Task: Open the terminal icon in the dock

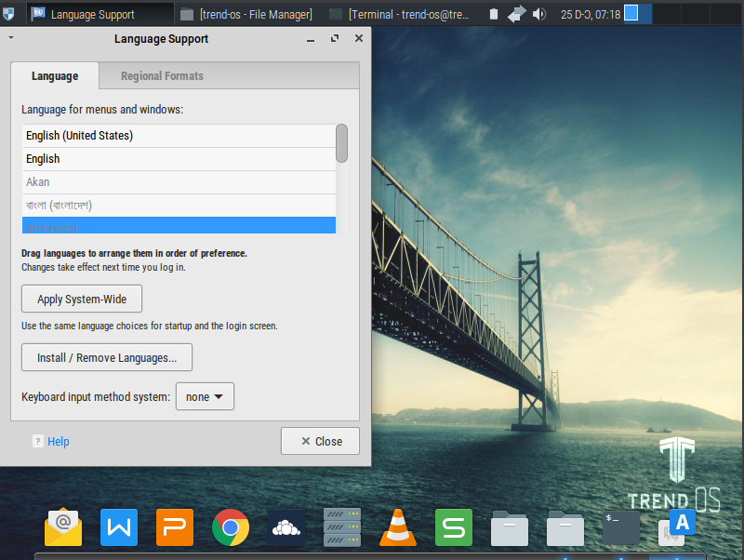Action: click(x=620, y=527)
